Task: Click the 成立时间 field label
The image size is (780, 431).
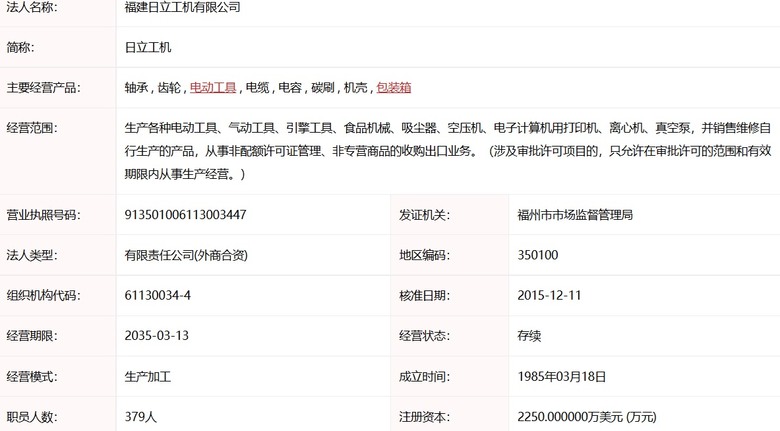Action: (424, 377)
